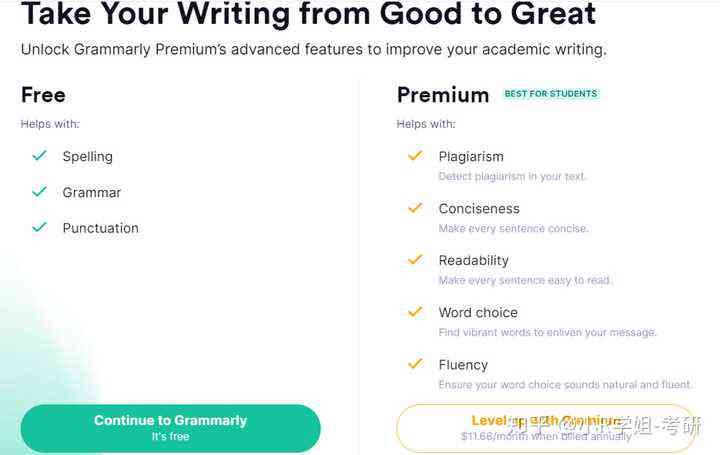This screenshot has height=455, width=720.
Task: Click the teal checkmark beside Spelling
Action: point(40,156)
